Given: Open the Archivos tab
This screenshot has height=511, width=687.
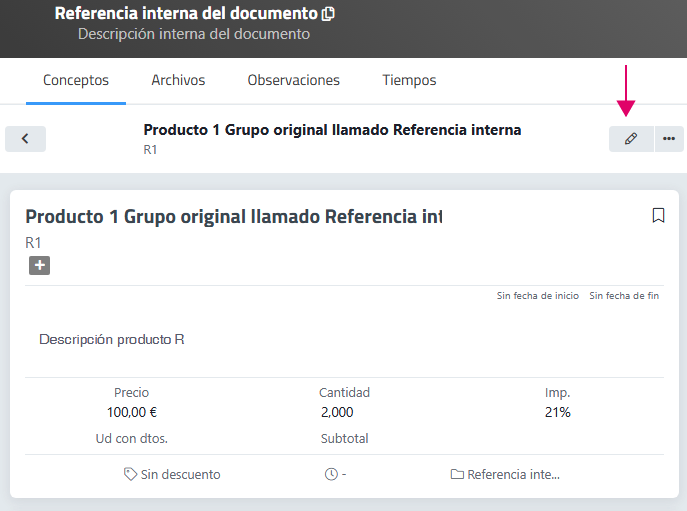Looking at the screenshot, I should point(178,80).
